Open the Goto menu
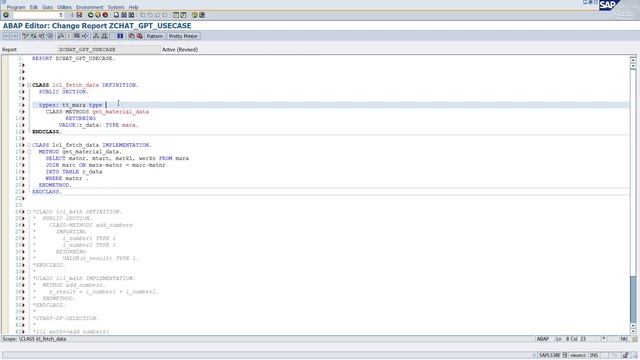This screenshot has width=640, height=360. point(47,7)
